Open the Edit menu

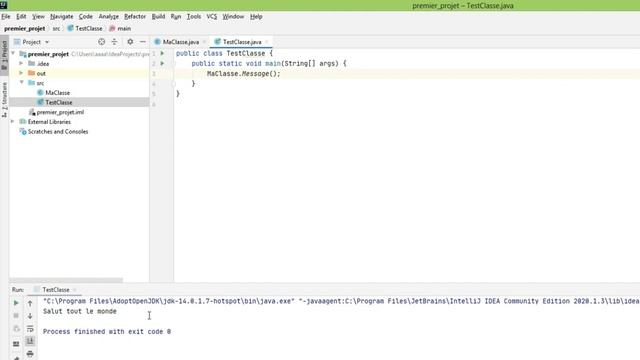[x=21, y=17]
